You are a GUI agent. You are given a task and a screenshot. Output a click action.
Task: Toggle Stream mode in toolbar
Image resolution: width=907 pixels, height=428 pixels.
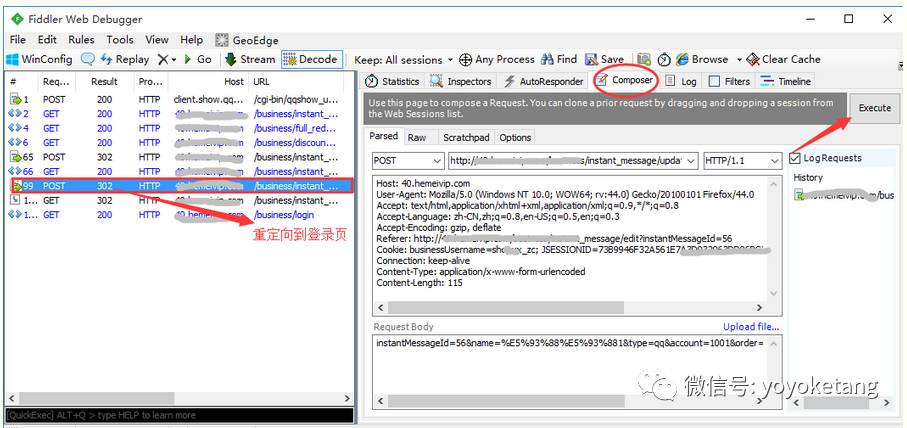250,59
